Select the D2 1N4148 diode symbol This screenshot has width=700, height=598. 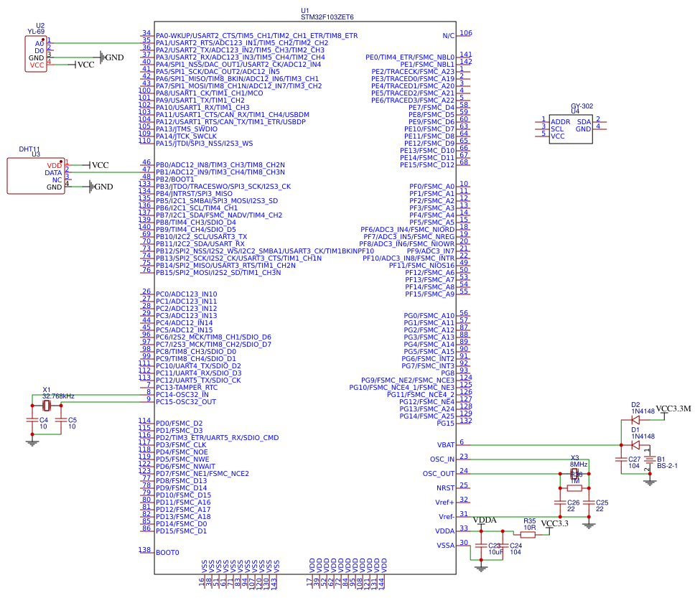pyautogui.click(x=635, y=420)
